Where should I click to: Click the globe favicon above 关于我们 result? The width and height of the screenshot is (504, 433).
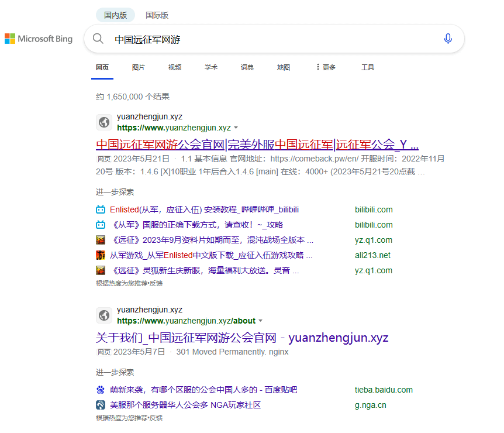[103, 315]
